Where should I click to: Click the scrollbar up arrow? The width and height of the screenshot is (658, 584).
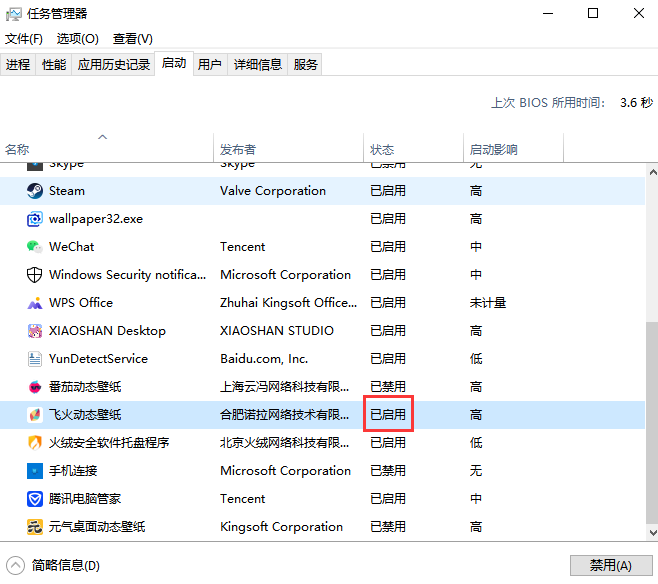[x=653, y=172]
